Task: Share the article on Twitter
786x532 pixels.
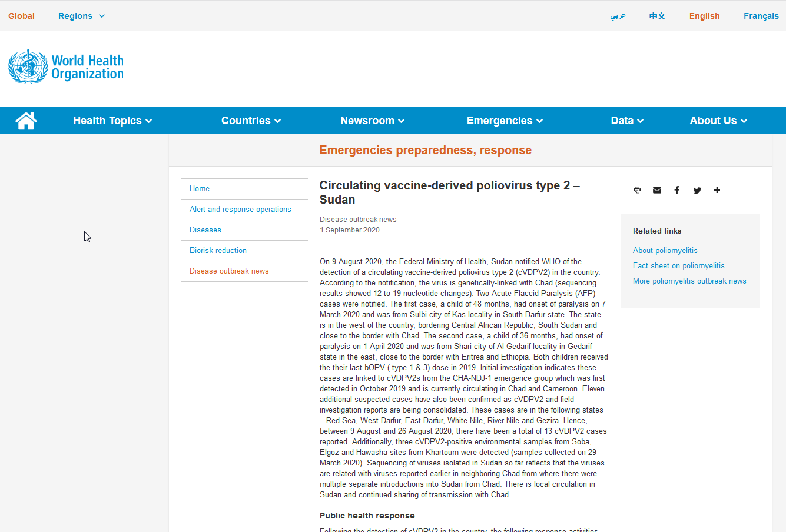Action: 697,190
